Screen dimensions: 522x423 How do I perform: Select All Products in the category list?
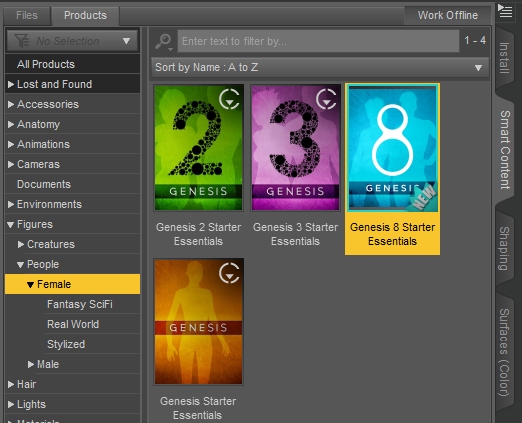pos(72,64)
